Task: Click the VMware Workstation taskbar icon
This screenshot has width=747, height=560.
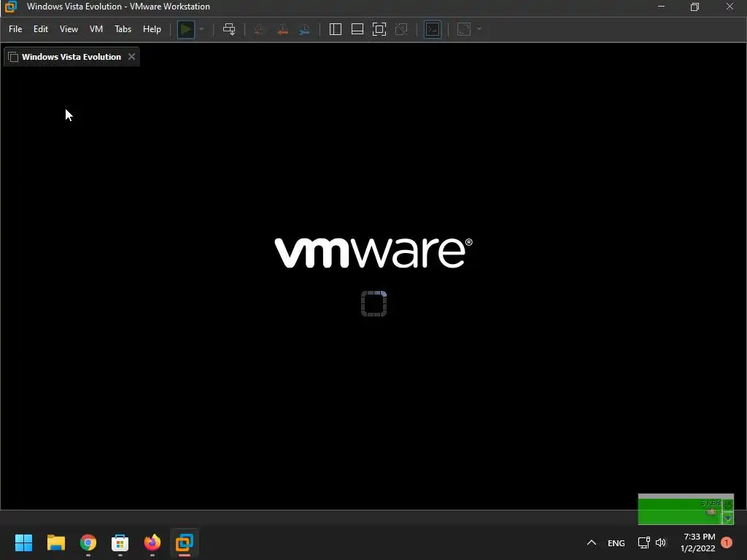Action: click(185, 542)
